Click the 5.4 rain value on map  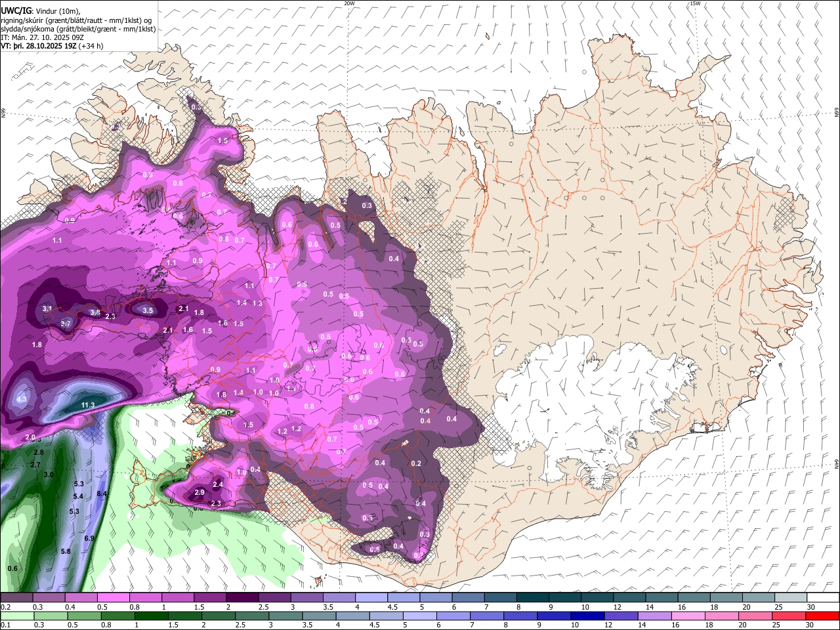pos(79,496)
